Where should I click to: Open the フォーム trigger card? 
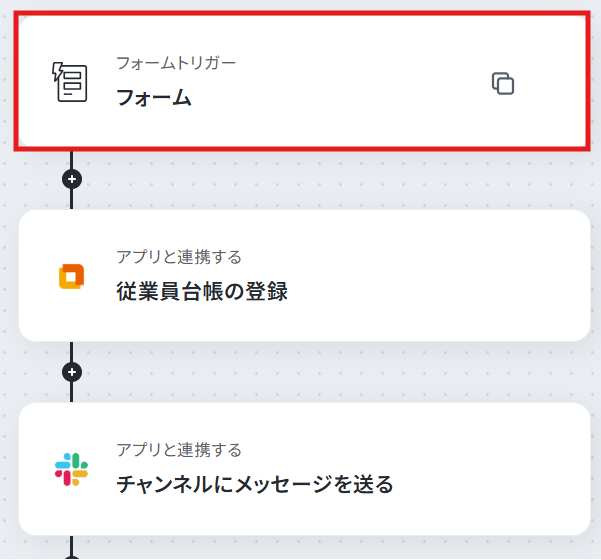pos(302,81)
